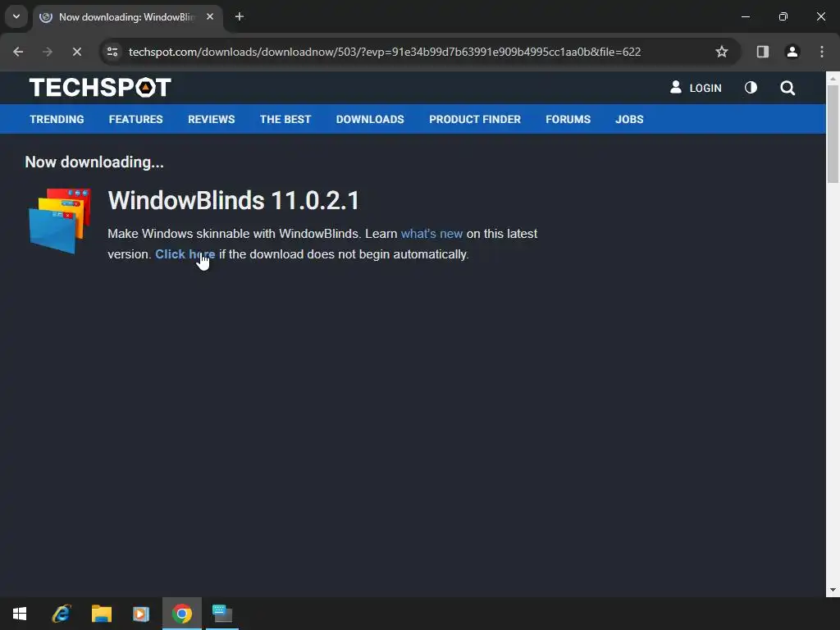Click the scrollbar up arrow

point(833,78)
